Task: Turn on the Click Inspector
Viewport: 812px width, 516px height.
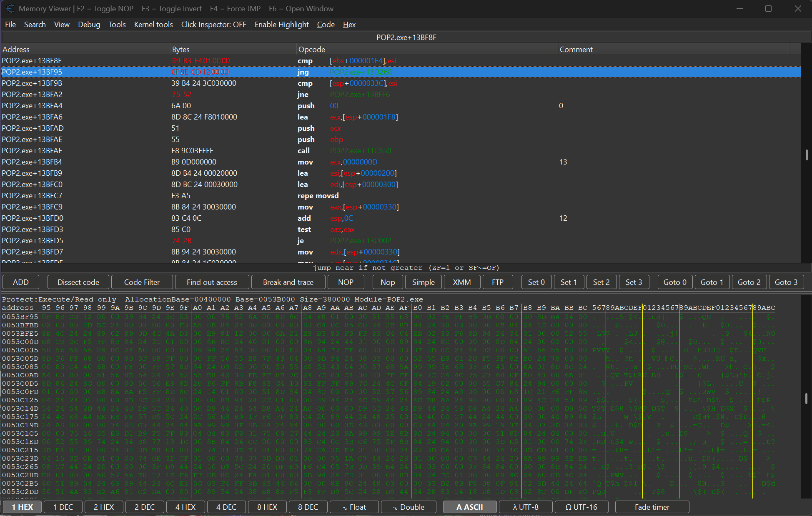Action: 213,25
